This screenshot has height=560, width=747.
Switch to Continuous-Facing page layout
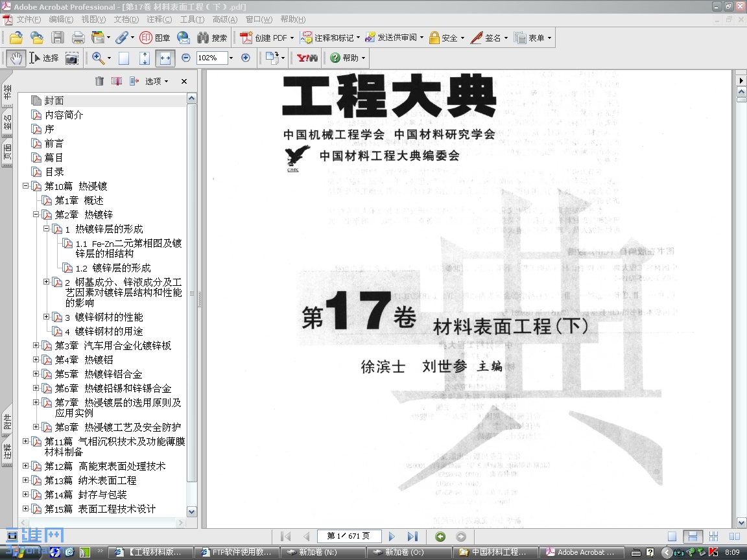(713, 537)
